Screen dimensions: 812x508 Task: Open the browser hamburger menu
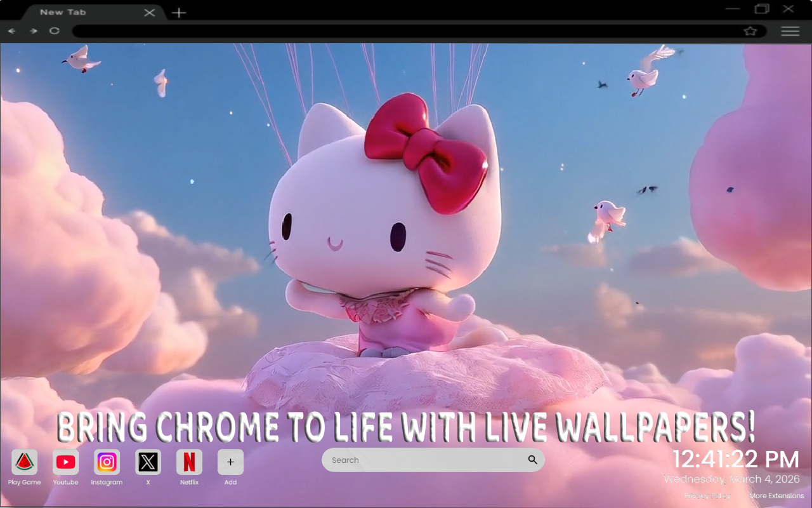pyautogui.click(x=790, y=31)
